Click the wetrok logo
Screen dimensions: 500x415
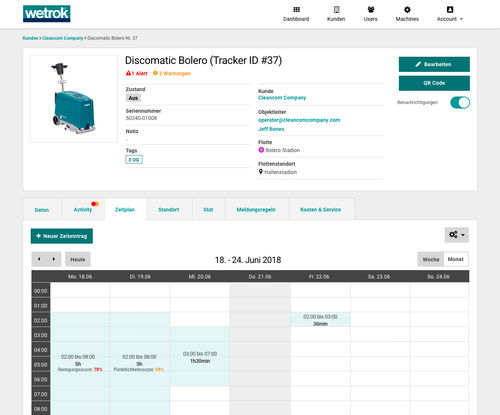pyautogui.click(x=47, y=14)
